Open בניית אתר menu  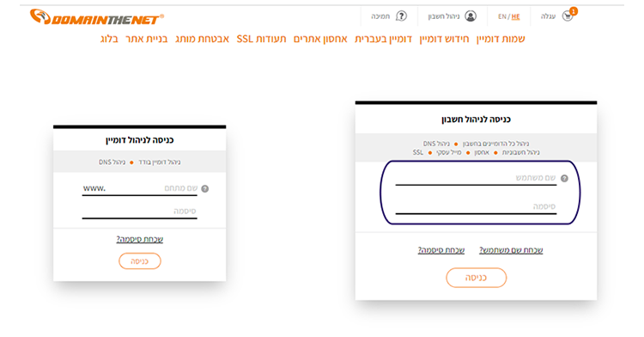(147, 39)
